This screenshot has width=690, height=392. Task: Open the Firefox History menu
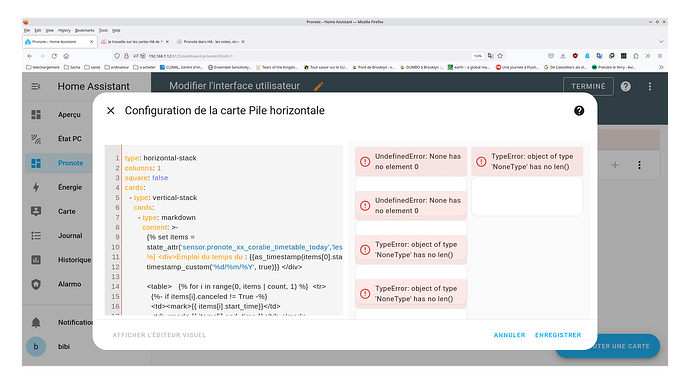click(x=64, y=30)
